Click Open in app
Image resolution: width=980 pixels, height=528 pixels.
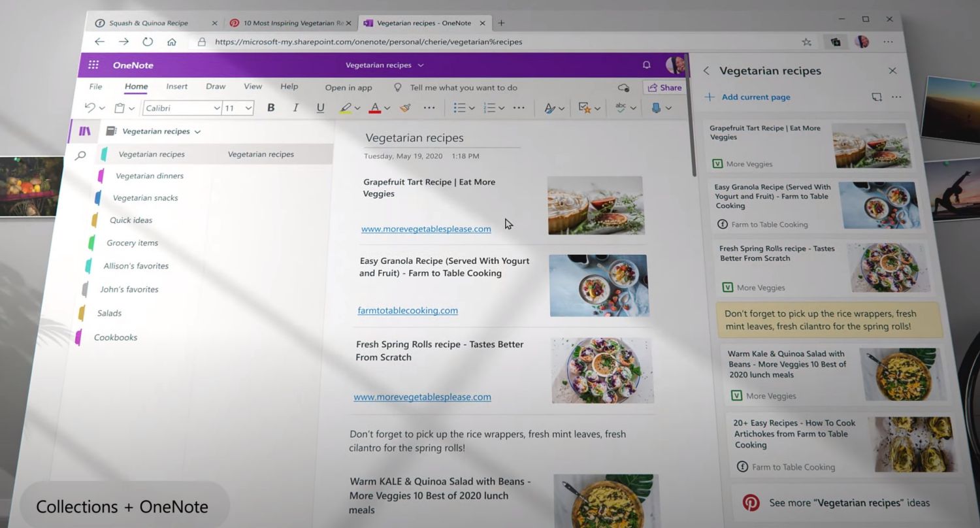click(348, 88)
